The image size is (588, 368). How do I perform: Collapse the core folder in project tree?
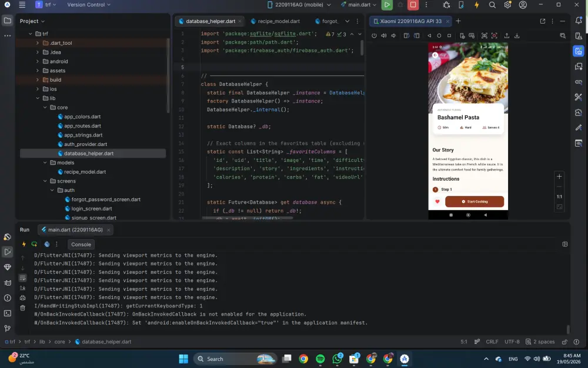45,107
